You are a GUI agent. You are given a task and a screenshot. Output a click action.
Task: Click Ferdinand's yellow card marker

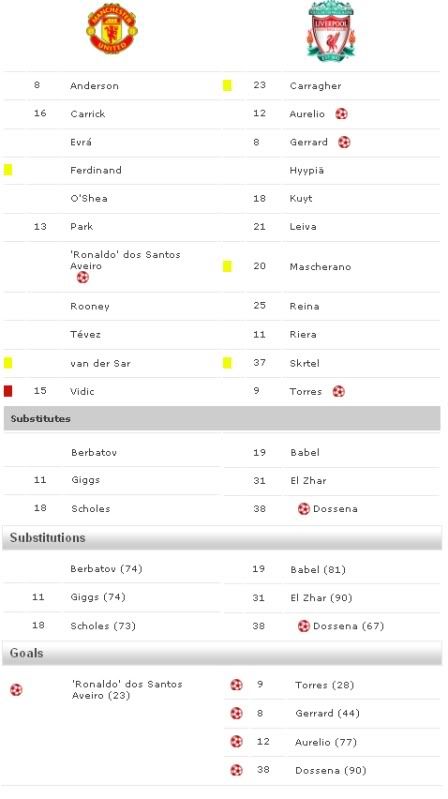(x=8, y=170)
